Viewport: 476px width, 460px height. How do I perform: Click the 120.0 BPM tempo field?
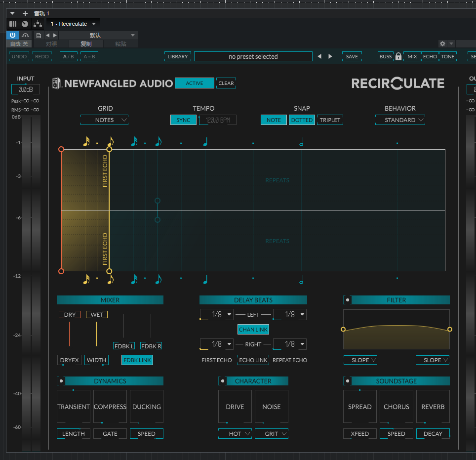click(x=218, y=120)
